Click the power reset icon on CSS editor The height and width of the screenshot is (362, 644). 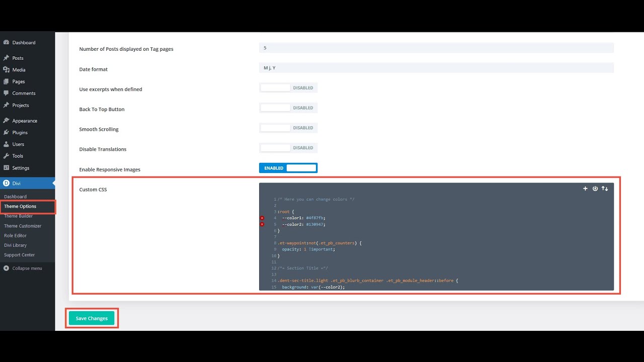tap(595, 189)
